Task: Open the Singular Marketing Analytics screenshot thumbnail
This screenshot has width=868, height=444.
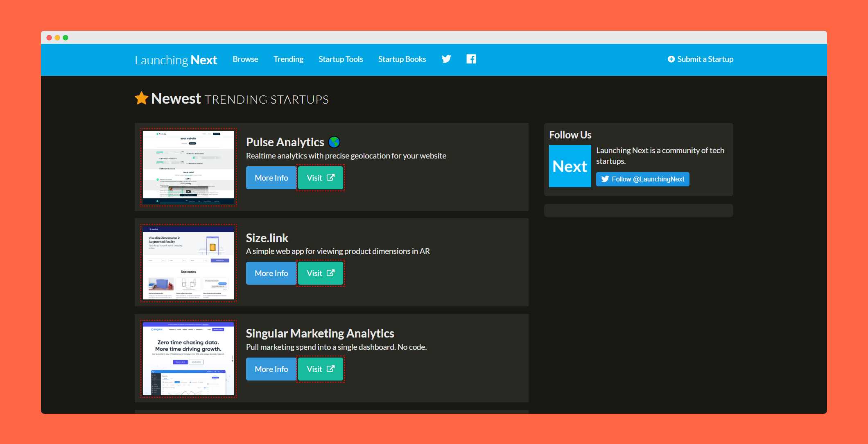Action: coord(188,359)
